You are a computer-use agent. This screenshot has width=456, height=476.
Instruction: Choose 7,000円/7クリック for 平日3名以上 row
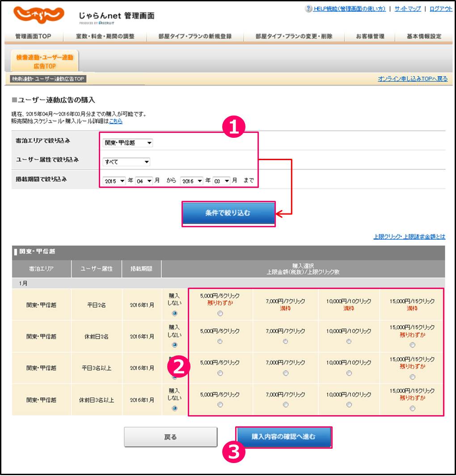(x=286, y=373)
